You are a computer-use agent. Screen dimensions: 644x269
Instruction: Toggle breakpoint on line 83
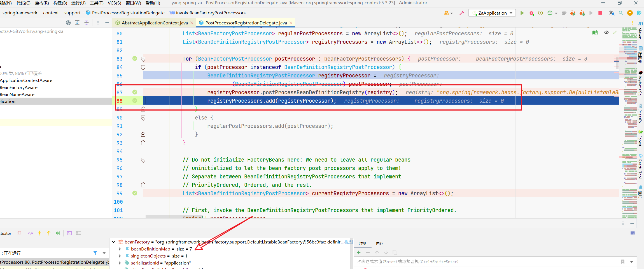pos(135,58)
